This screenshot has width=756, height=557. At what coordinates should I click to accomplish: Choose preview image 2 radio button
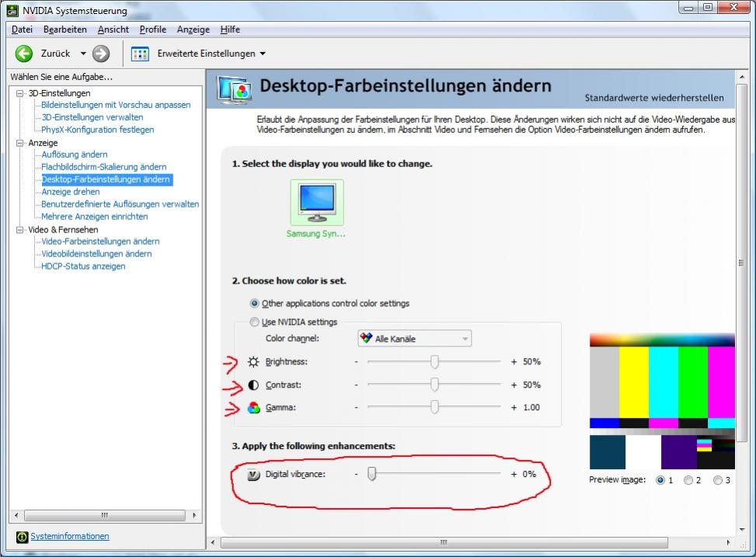coord(688,480)
